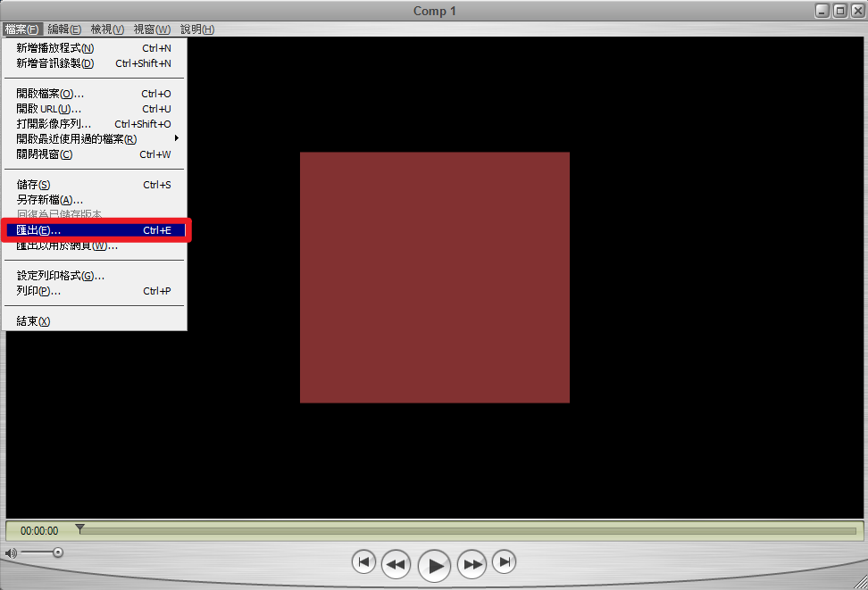Choose 開啟檔案(O)... from the menu
Screen dimensions: 868x590
[94, 94]
